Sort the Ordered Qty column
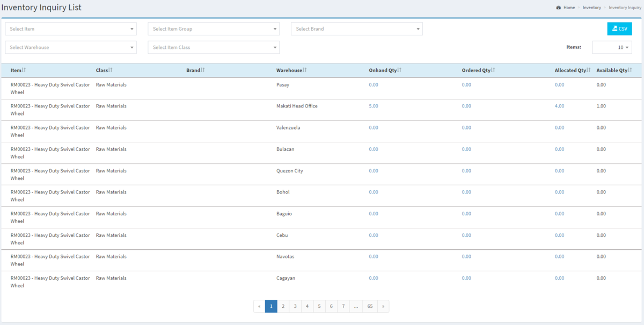 click(493, 70)
